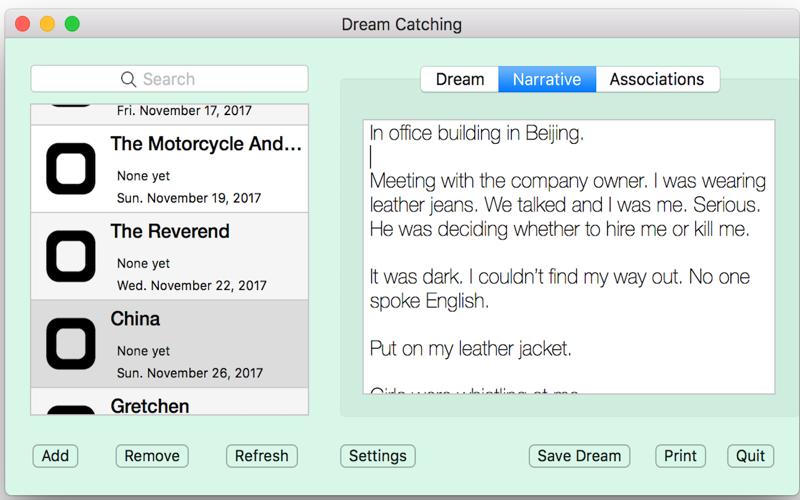Click the green zoom window button
The image size is (800, 500).
(x=72, y=23)
